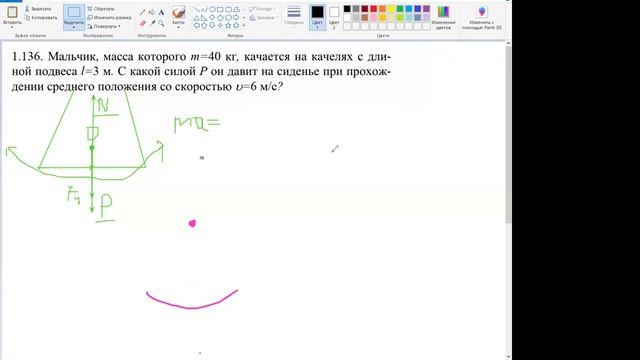Pick the dark red color swatch

coord(364,9)
